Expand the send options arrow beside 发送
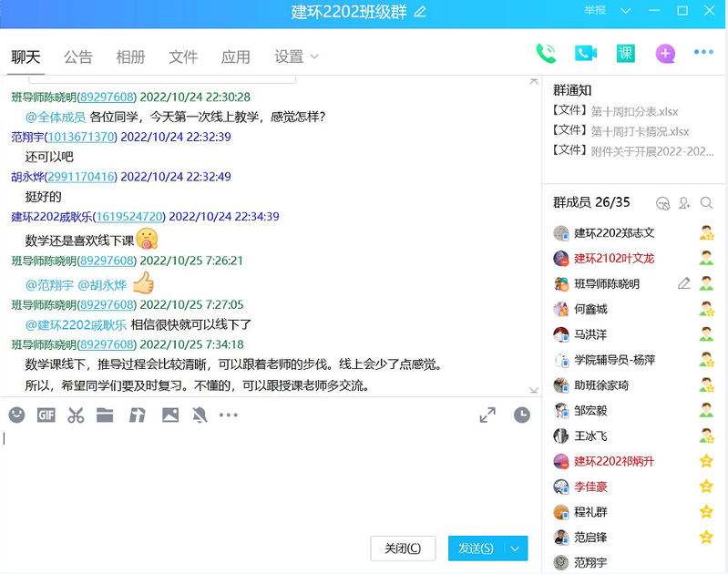Image resolution: width=728 pixels, height=574 pixels. click(516, 548)
